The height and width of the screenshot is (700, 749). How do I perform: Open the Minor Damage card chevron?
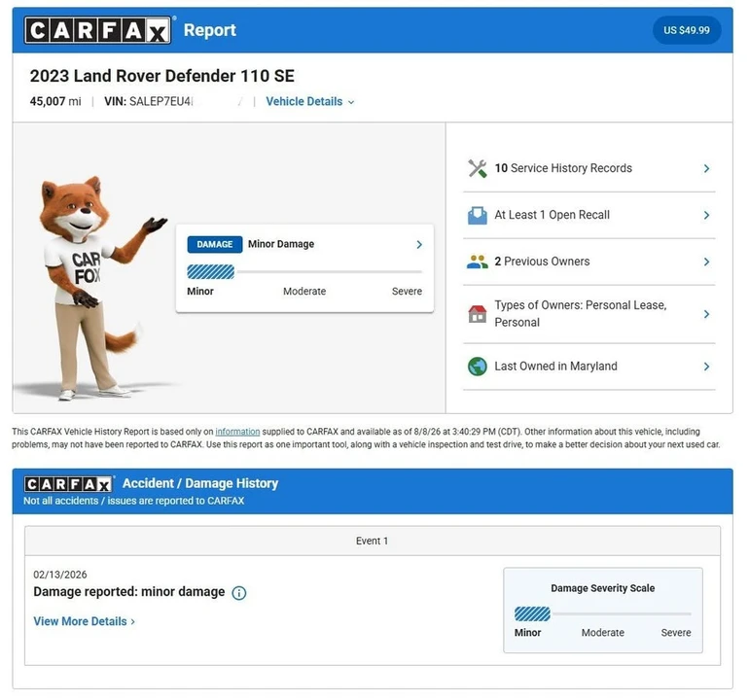click(419, 244)
